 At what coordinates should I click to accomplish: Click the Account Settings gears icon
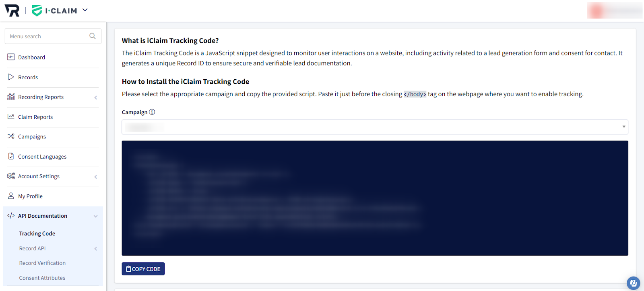[11, 176]
